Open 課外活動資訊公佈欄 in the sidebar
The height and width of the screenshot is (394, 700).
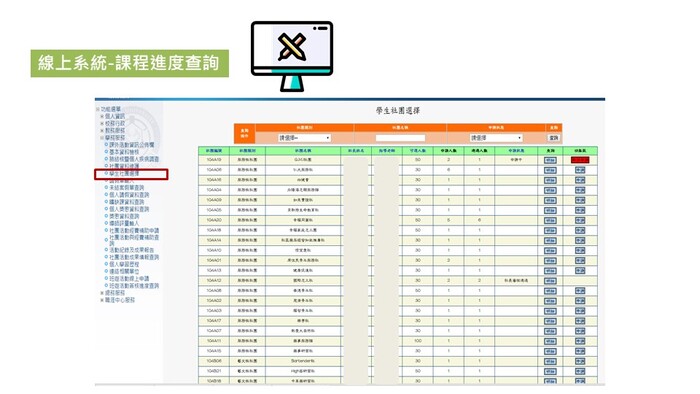132,145
